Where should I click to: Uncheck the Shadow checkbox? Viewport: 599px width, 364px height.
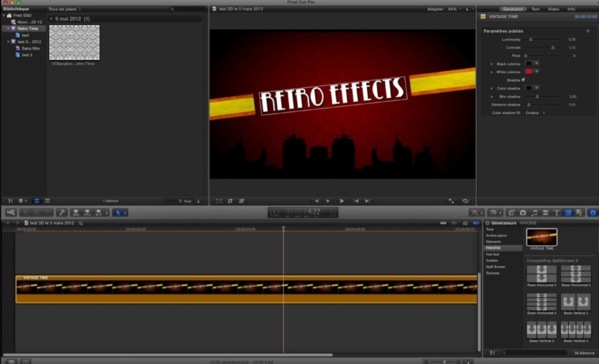click(x=523, y=80)
